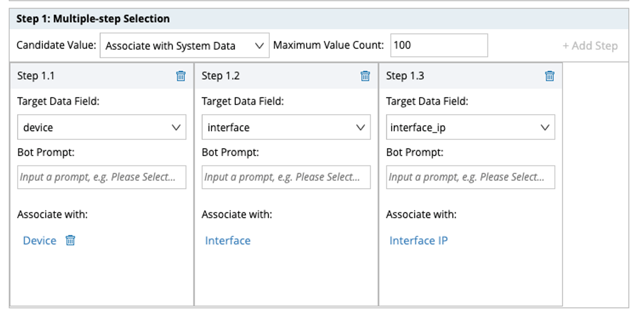644x323 pixels.
Task: Delete Step 1.3 with its trash icon
Action: (549, 76)
